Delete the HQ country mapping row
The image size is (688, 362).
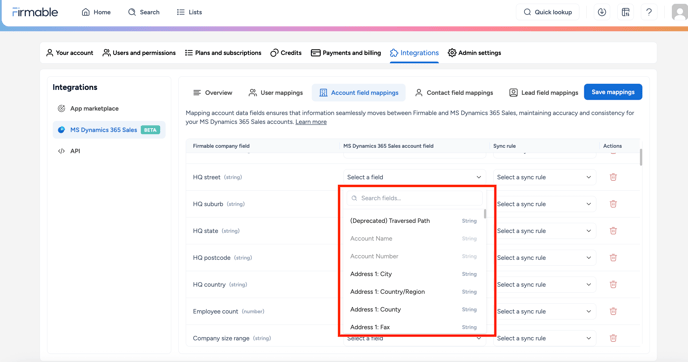[613, 284]
